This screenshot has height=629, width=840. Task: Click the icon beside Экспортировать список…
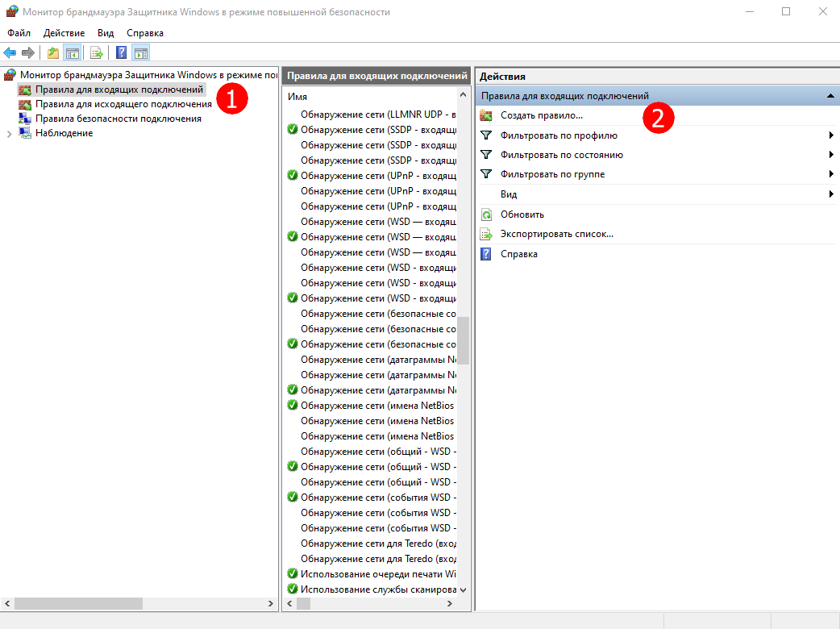[486, 234]
